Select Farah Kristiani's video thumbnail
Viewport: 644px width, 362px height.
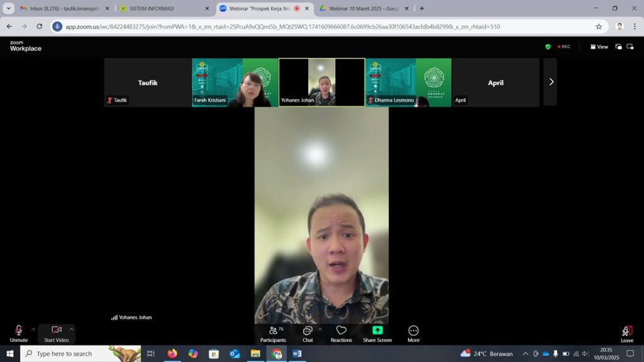coord(235,82)
